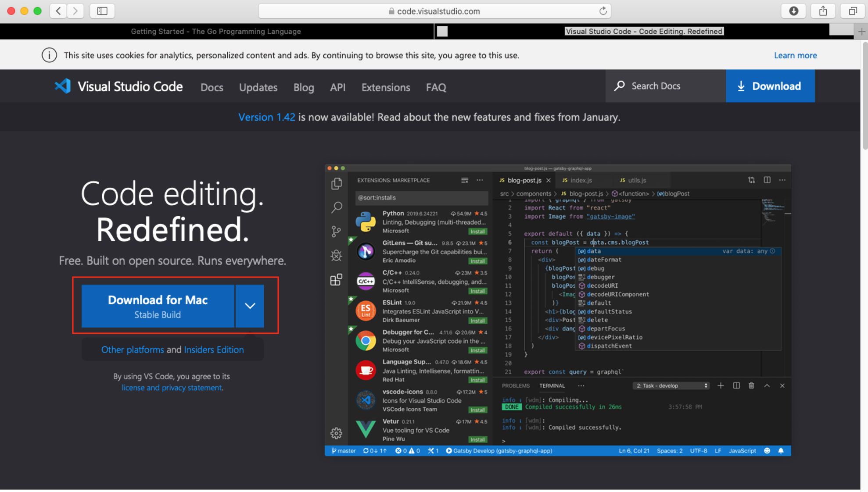868x492 pixels.
Task: Click the VS Code editor screenshot
Action: (558, 310)
